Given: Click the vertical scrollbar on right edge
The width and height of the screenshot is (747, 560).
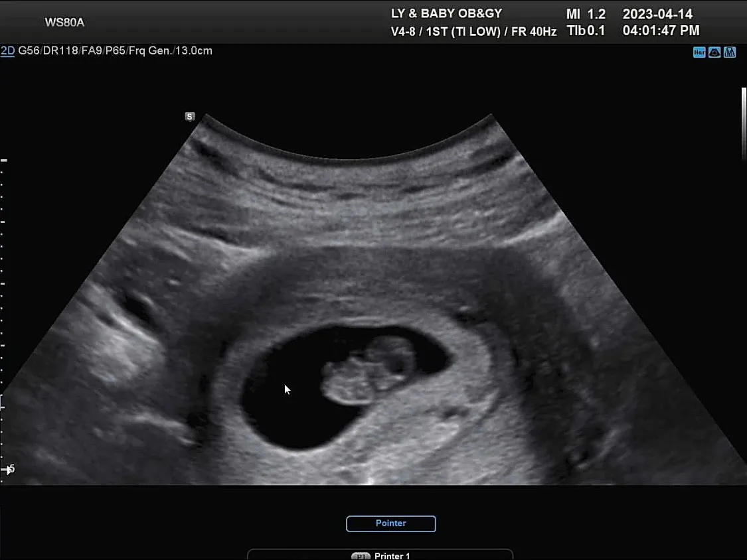Looking at the screenshot, I should click(x=744, y=124).
